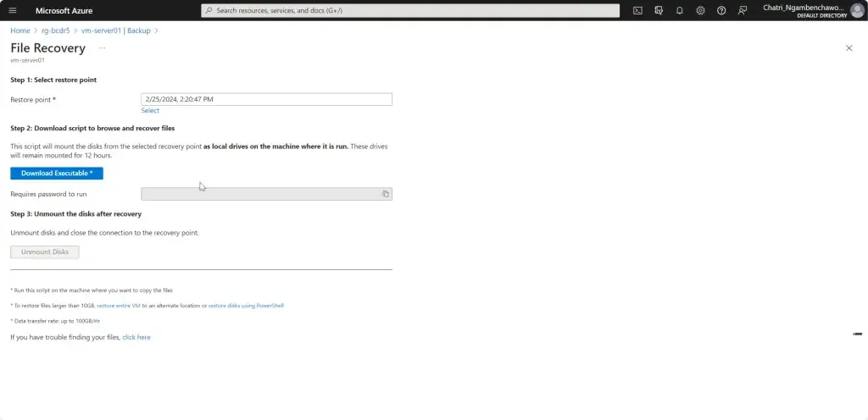Click the Restore point field
The height and width of the screenshot is (420, 868).
tap(266, 99)
